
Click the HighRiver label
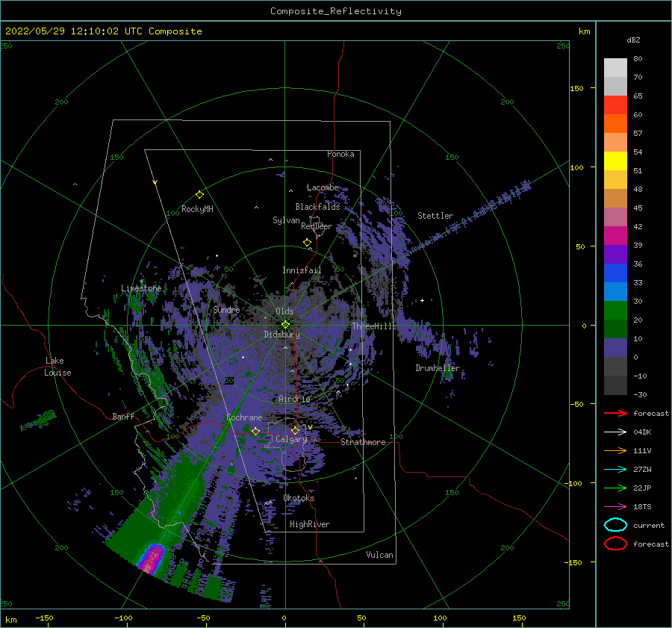click(x=310, y=524)
